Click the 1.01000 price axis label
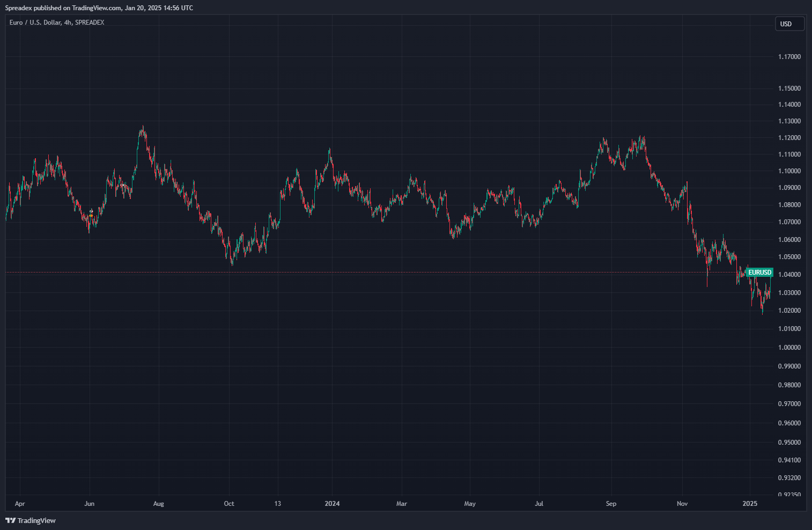Viewport: 812px width, 530px height. pos(789,329)
